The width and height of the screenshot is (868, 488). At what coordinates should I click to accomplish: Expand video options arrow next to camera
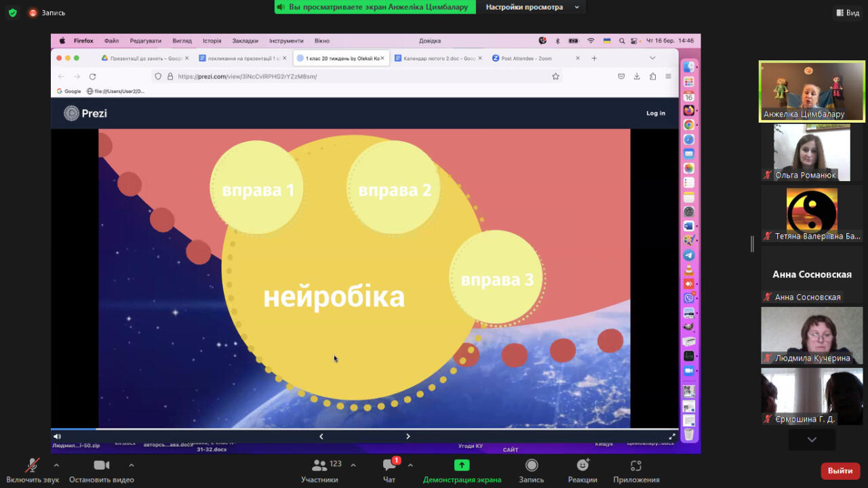132,465
